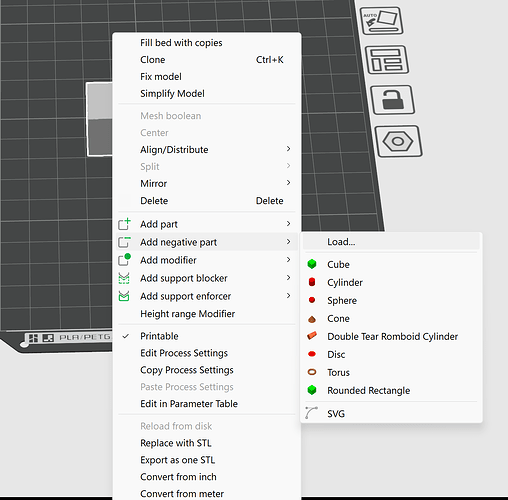Click the Ctrl+K shortcut text

(270, 60)
